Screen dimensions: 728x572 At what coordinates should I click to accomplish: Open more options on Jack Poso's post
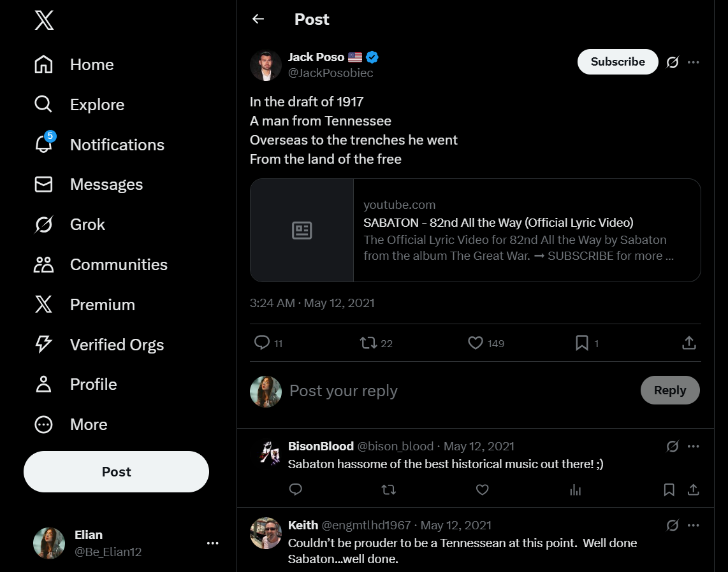(694, 62)
